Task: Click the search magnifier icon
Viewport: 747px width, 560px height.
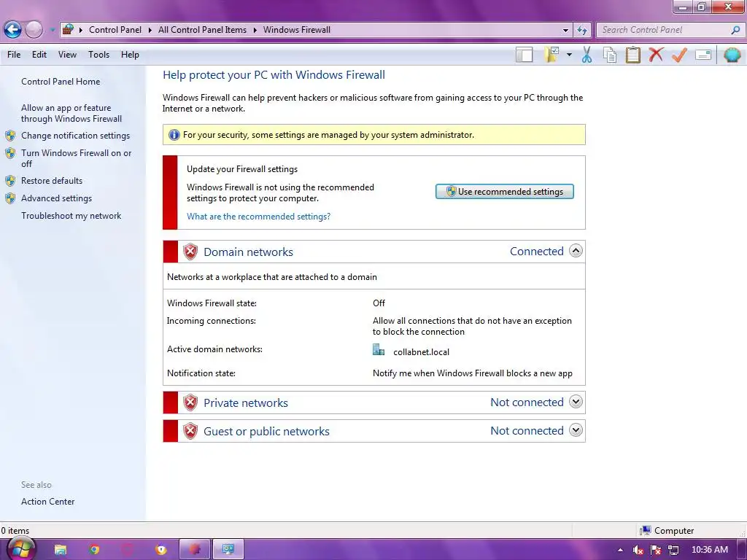Action: 735,30
